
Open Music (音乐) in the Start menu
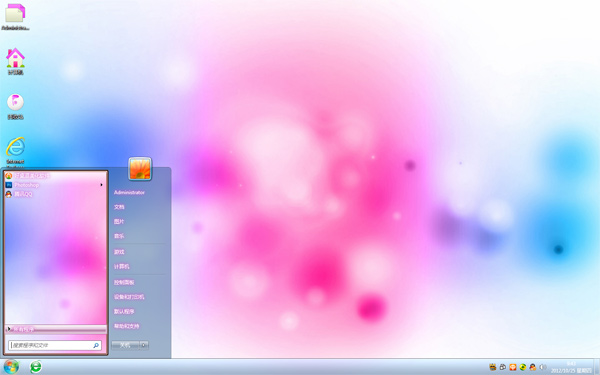(x=119, y=236)
